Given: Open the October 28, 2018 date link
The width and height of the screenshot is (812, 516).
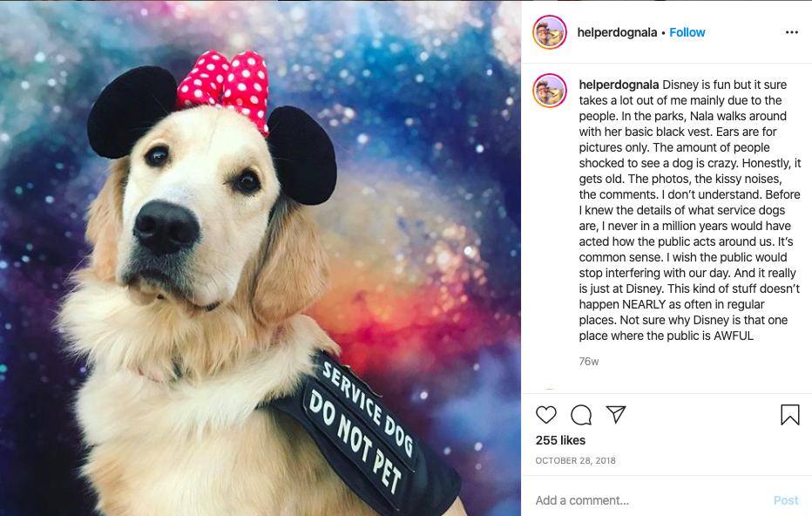Looking at the screenshot, I should [x=575, y=460].
